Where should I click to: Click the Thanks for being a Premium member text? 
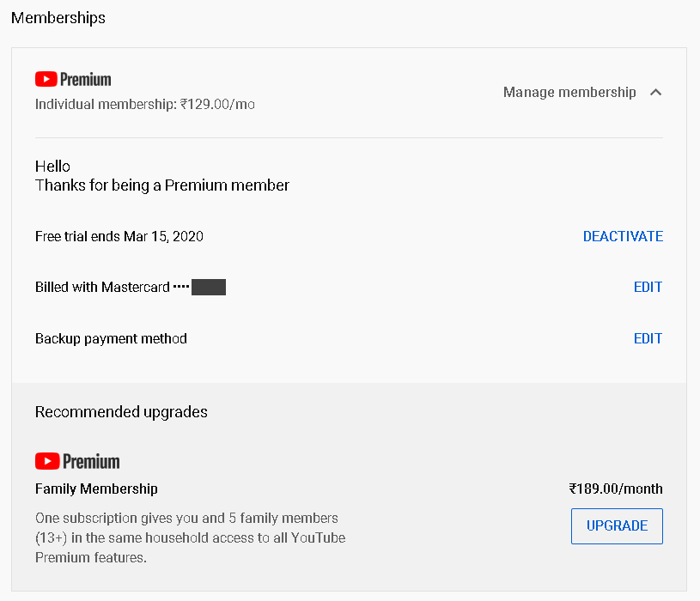point(162,185)
